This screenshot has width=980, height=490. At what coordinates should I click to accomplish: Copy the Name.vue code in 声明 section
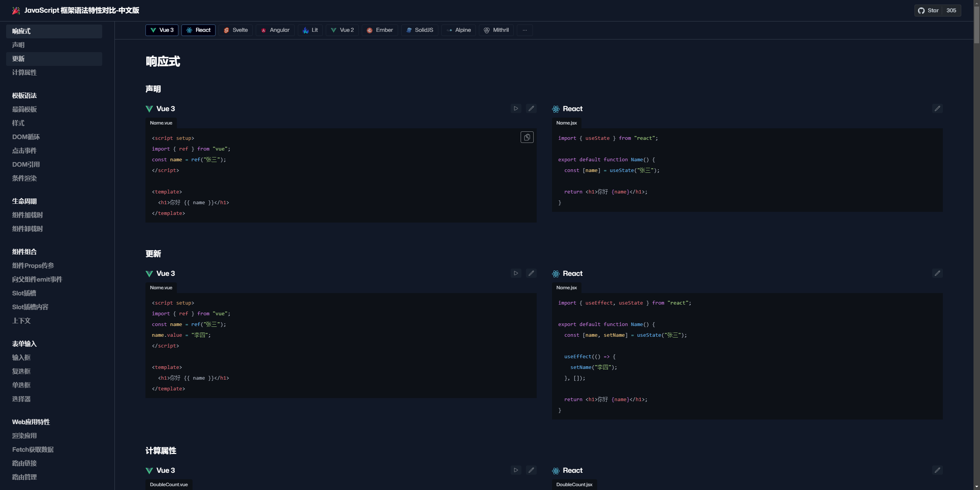pyautogui.click(x=527, y=137)
